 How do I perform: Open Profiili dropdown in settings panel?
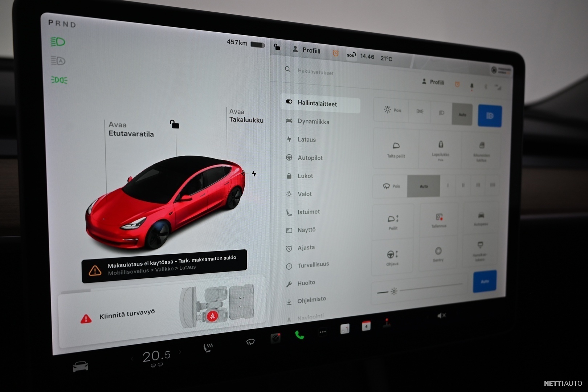click(x=433, y=82)
